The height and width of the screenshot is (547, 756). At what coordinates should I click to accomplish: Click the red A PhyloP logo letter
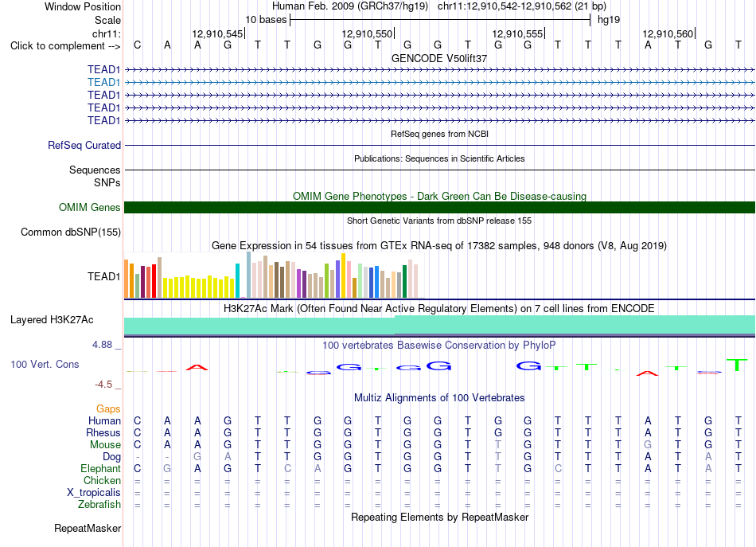click(x=197, y=368)
